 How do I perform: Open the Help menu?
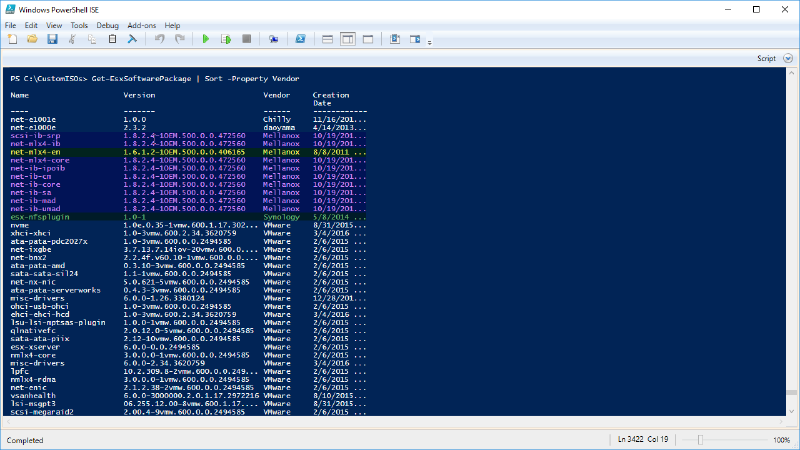point(172,25)
